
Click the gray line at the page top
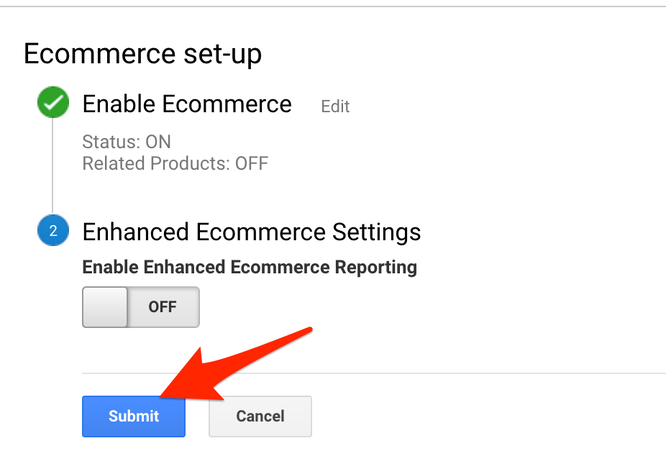(x=333, y=6)
